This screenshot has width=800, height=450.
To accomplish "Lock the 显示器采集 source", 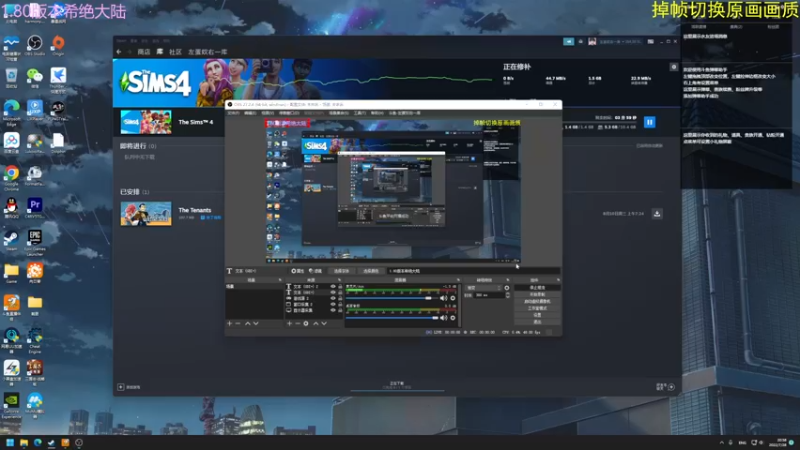I will pyautogui.click(x=340, y=310).
